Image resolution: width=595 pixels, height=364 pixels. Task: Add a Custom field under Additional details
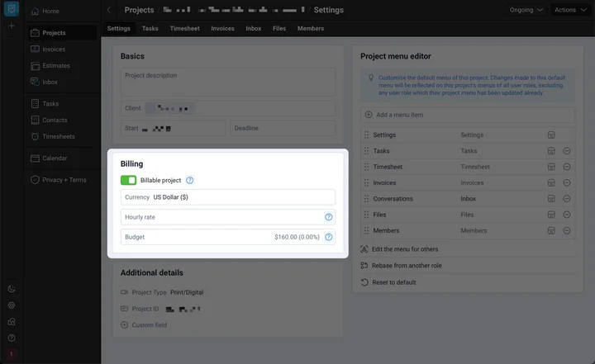pos(149,324)
